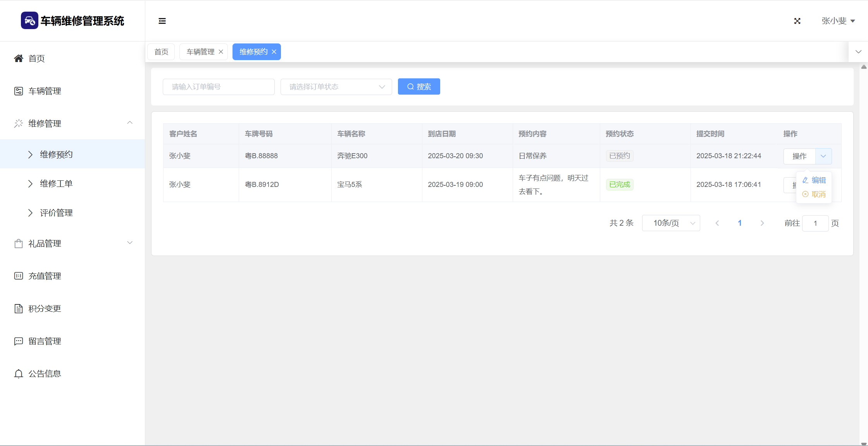Click the 礼品管理 bag icon
Image resolution: width=868 pixels, height=446 pixels.
point(18,244)
